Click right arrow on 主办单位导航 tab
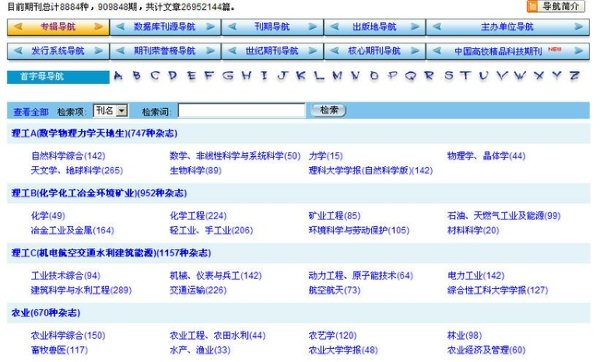Viewport: 600px width, 362px height. [579, 27]
